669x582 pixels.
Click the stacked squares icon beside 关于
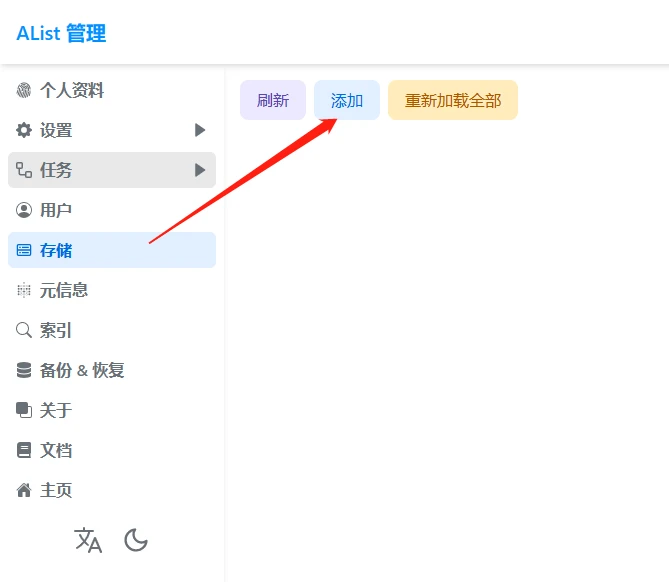pyautogui.click(x=24, y=410)
